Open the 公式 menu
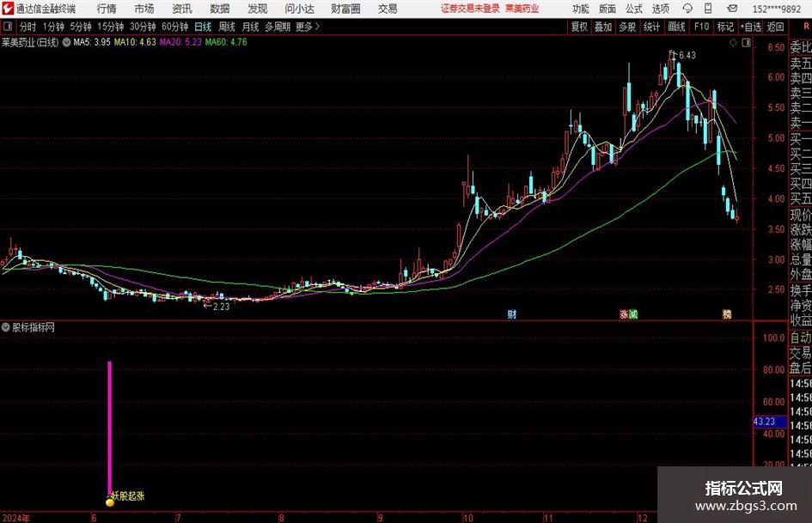 point(634,9)
